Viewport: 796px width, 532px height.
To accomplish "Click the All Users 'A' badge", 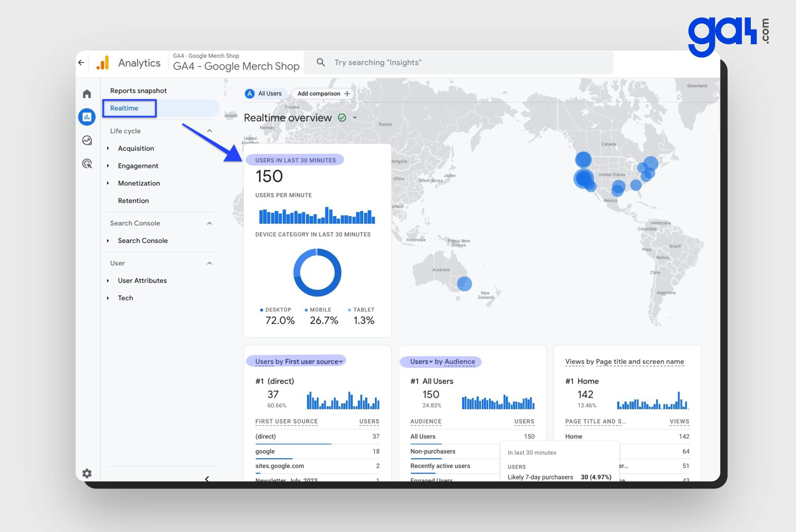I will point(250,94).
